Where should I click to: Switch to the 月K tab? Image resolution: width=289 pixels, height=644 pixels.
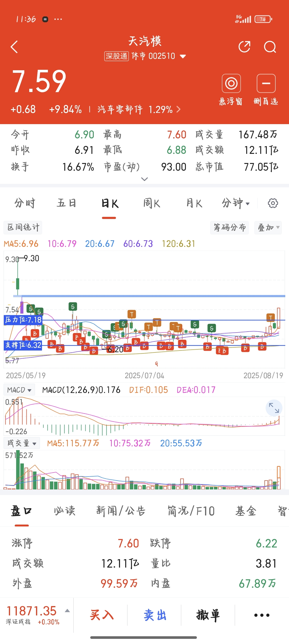click(194, 203)
